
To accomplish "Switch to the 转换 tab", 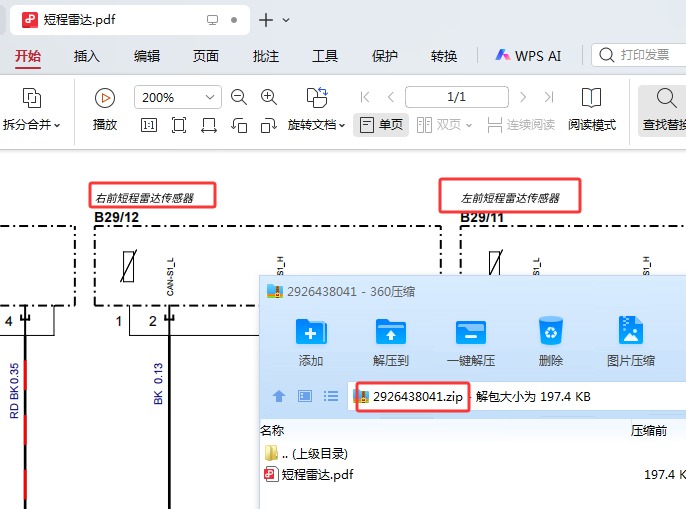I will [x=444, y=56].
